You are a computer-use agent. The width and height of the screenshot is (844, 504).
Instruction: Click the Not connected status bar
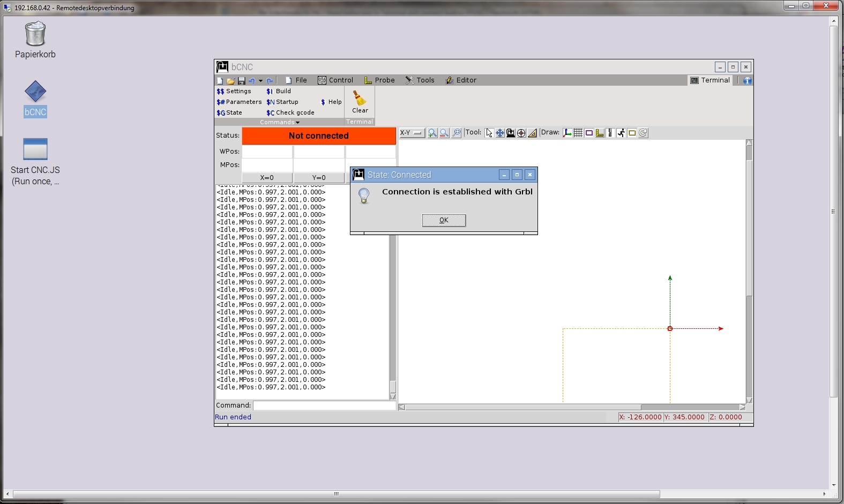319,136
